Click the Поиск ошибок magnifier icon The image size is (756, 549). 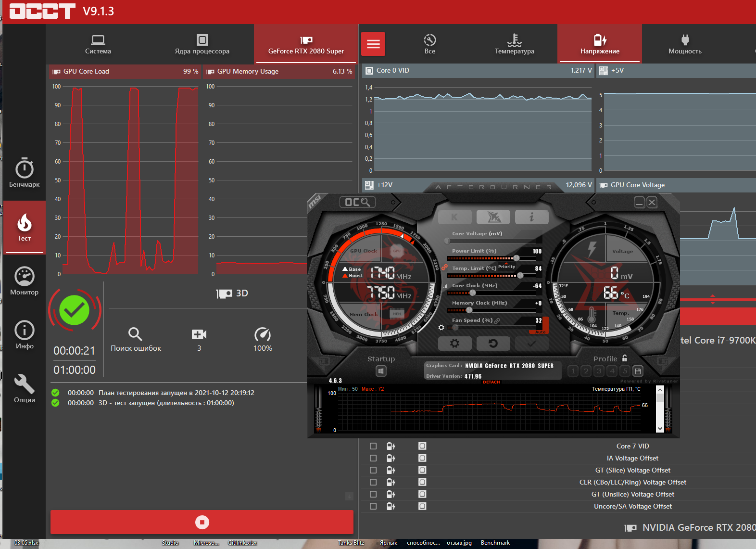[135, 334]
